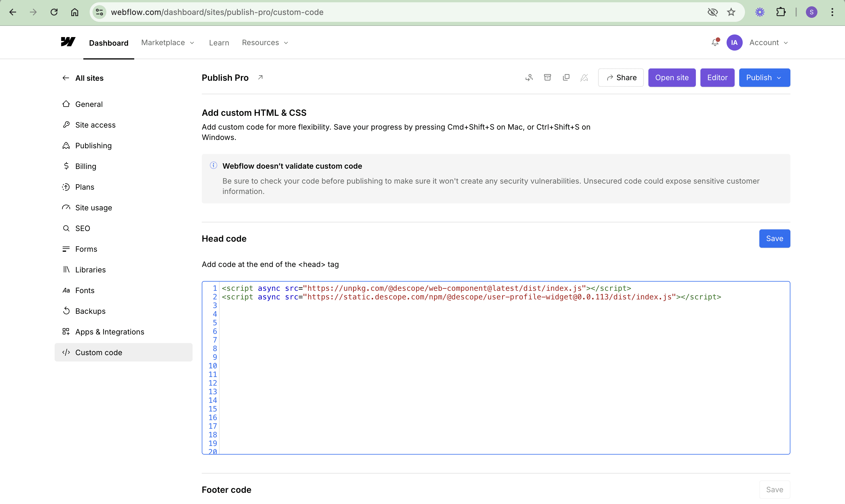Click the duplicate site icon
The width and height of the screenshot is (845, 504).
coord(566,77)
